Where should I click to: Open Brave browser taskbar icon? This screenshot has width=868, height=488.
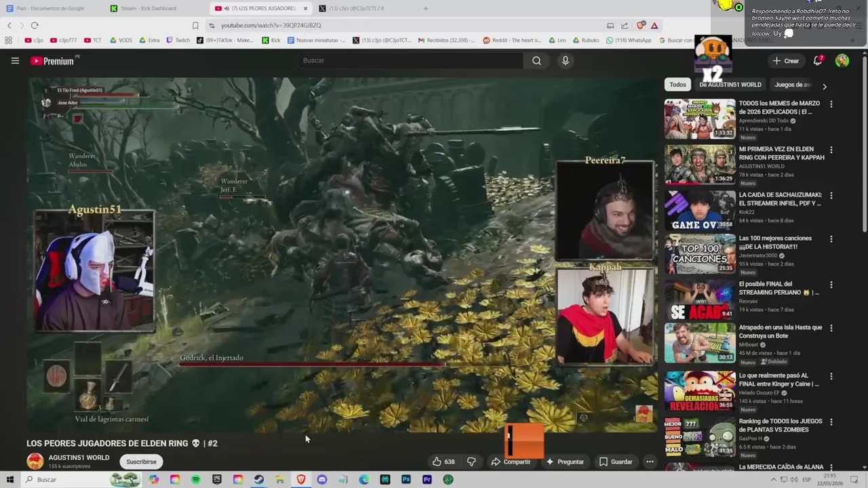point(301,479)
